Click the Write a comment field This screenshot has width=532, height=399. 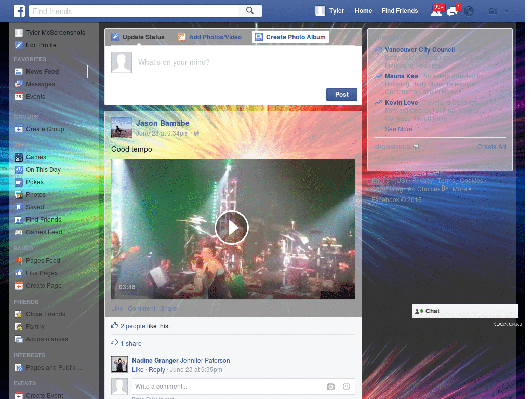[228, 387]
